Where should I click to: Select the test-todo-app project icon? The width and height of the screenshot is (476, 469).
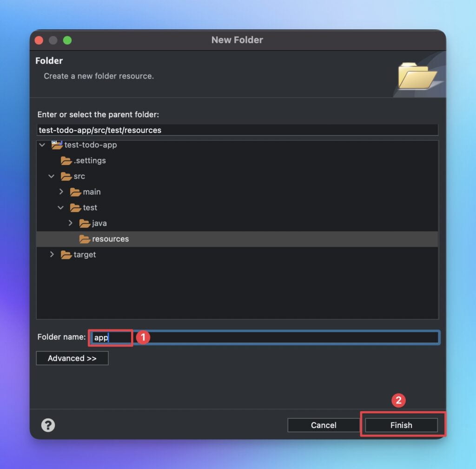(57, 145)
